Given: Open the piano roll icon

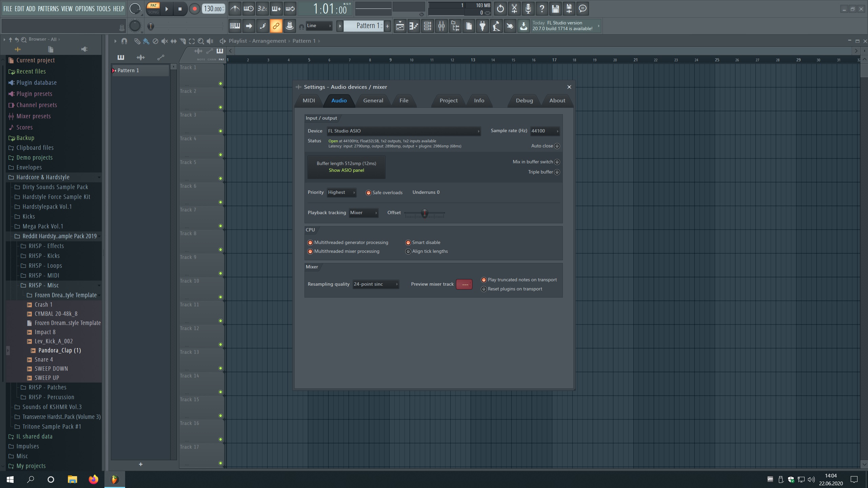Looking at the screenshot, I should point(414,26).
